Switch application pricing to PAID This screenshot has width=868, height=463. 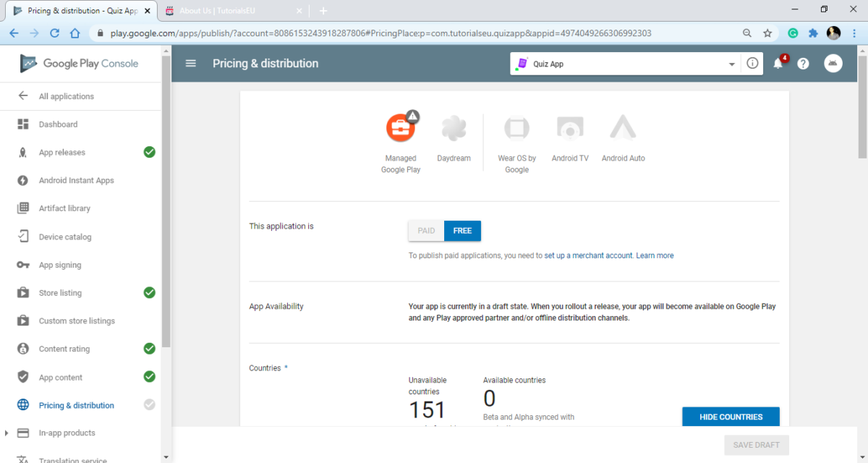(x=426, y=231)
